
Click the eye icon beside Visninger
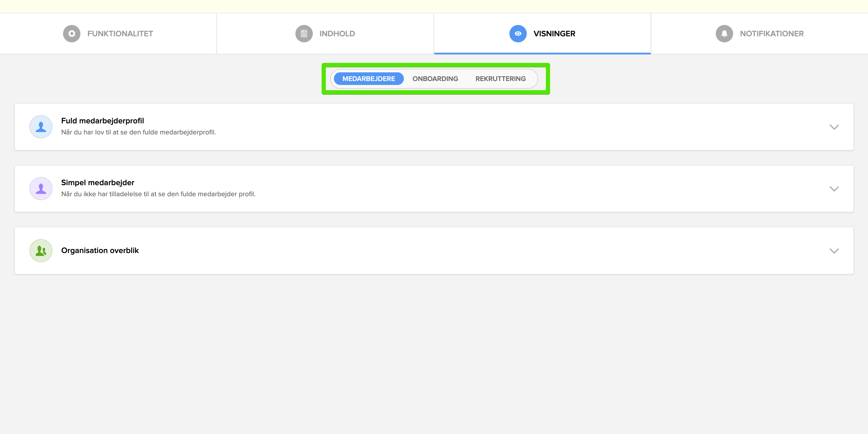coord(518,34)
